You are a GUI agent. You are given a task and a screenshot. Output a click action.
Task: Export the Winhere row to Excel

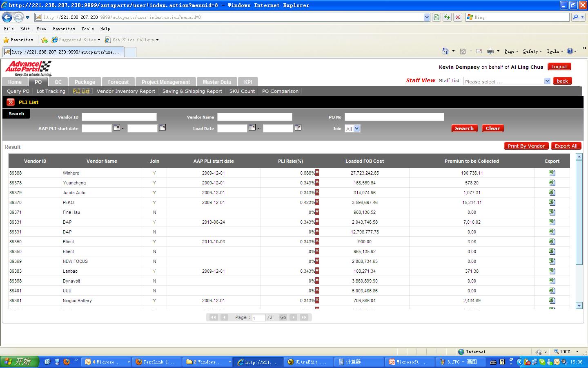[x=552, y=173]
